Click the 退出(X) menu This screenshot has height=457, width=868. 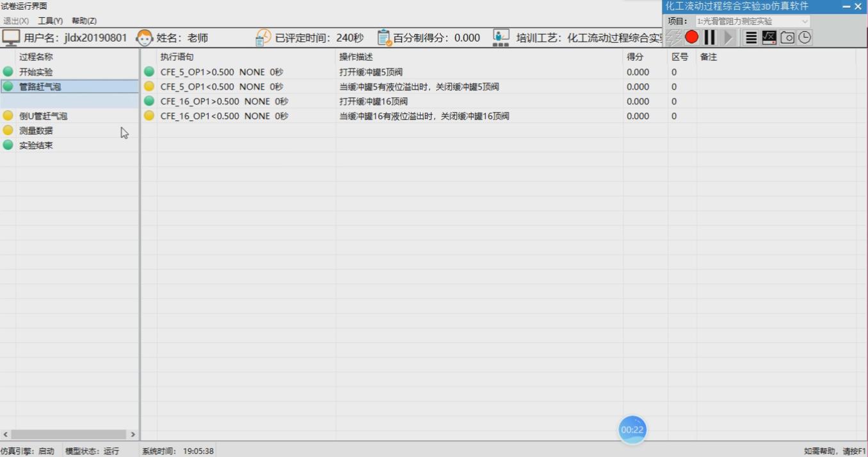coord(16,21)
